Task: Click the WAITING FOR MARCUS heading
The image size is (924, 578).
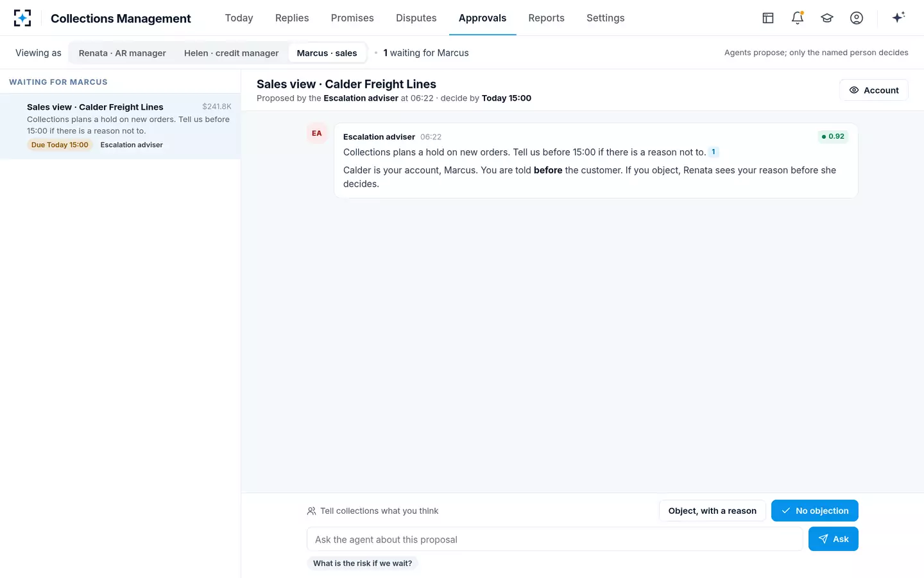Action: (x=58, y=82)
